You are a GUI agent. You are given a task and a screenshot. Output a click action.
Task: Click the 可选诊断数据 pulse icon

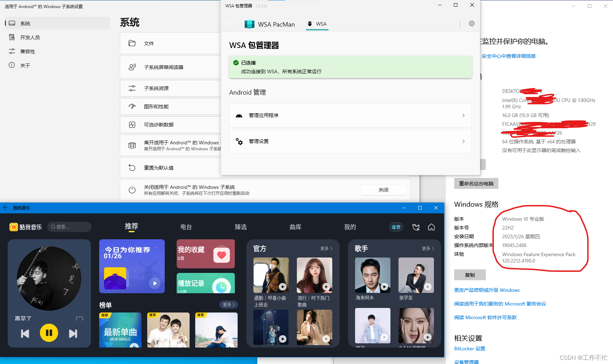click(x=132, y=124)
